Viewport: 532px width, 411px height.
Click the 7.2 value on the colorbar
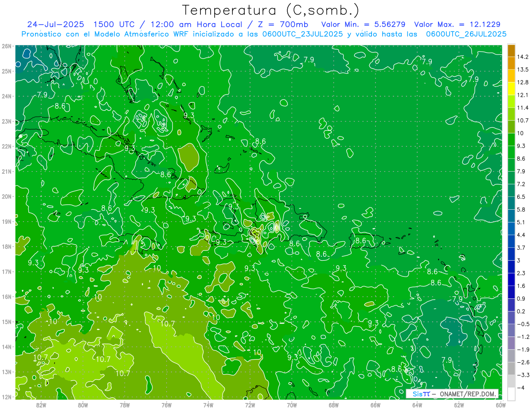521,184
